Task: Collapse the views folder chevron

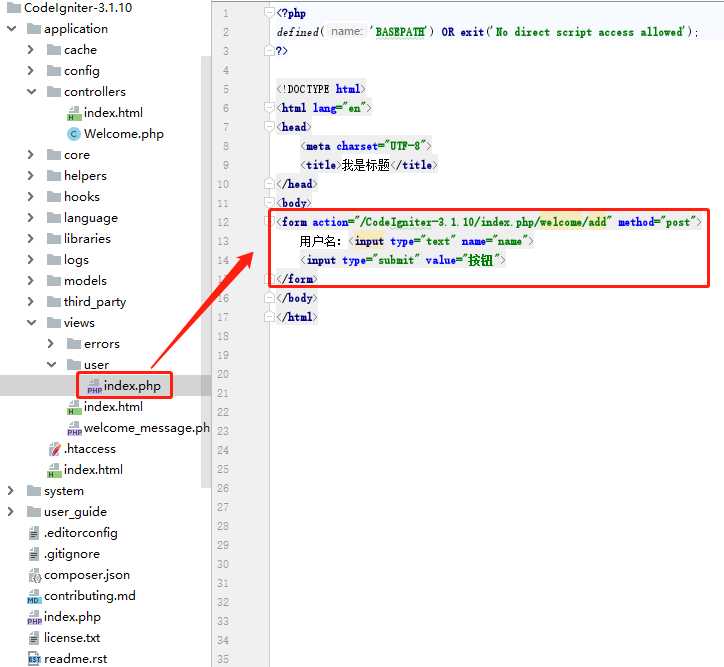Action: coord(31,323)
